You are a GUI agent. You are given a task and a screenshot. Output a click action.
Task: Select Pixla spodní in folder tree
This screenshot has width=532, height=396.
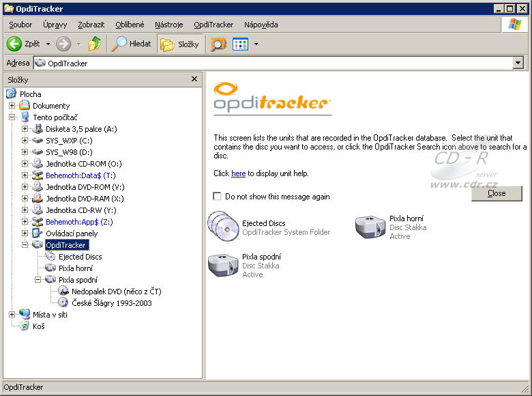coord(78,280)
